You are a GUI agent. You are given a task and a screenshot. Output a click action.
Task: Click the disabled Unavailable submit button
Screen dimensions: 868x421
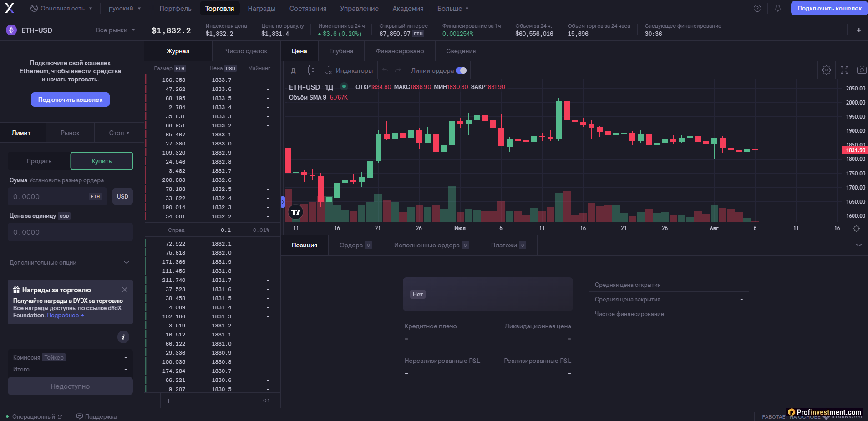(70, 386)
